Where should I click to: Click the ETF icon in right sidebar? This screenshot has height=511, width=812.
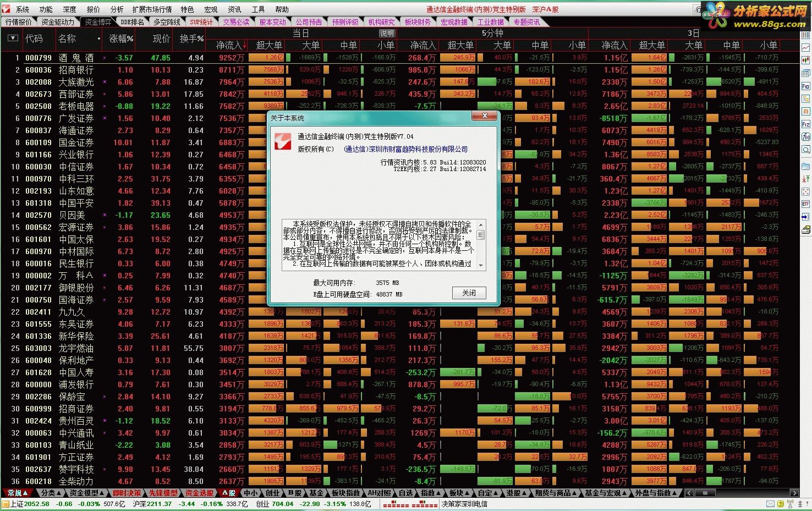(x=806, y=204)
